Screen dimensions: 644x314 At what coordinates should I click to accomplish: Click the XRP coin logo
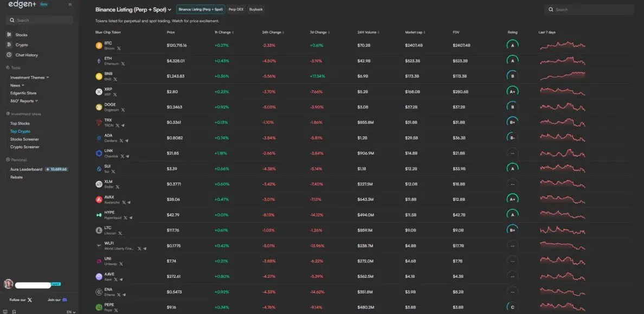click(x=99, y=92)
